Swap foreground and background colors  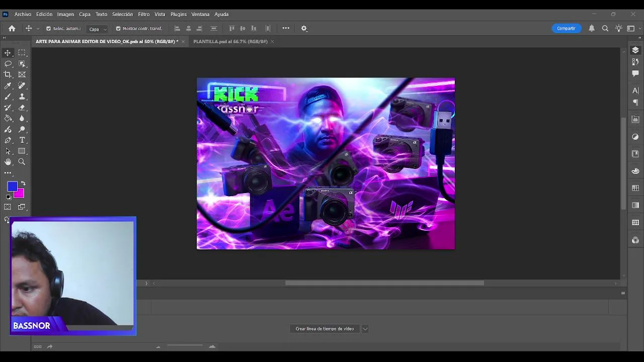pos(23,184)
